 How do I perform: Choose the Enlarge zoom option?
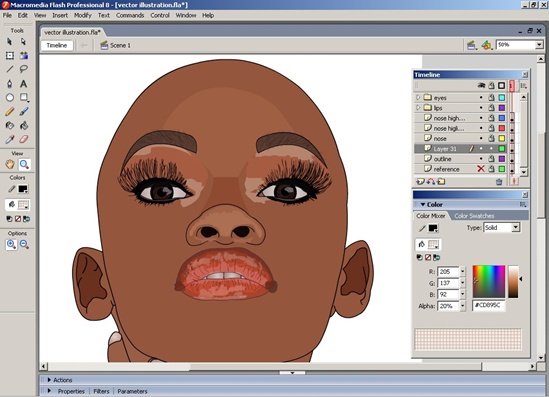(x=11, y=244)
